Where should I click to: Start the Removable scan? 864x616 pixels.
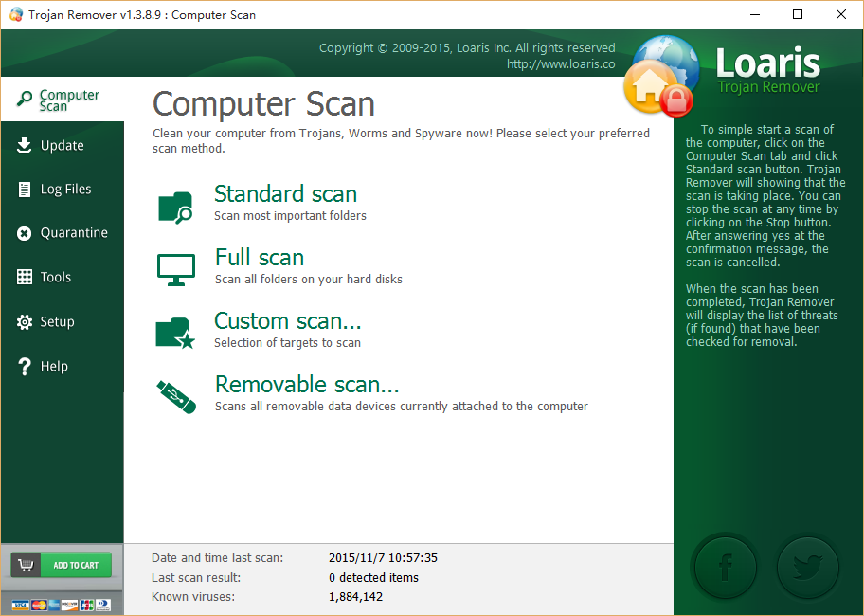(307, 385)
